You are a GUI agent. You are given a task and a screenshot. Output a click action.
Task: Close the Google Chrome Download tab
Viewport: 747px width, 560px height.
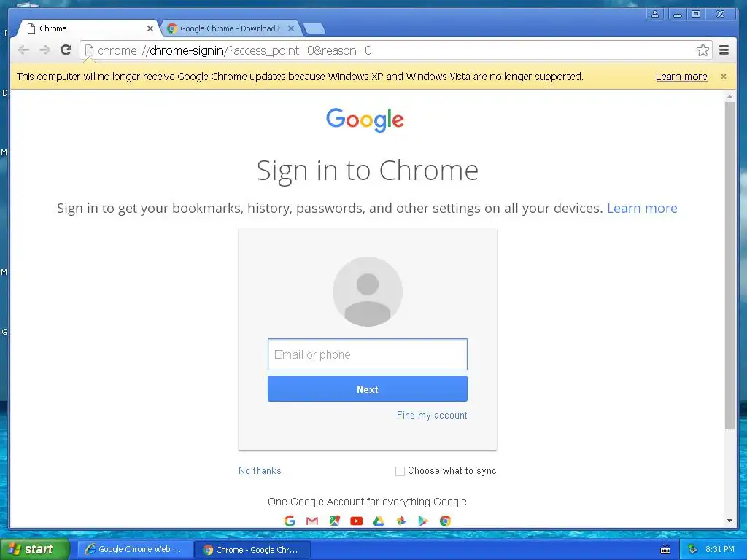(291, 28)
